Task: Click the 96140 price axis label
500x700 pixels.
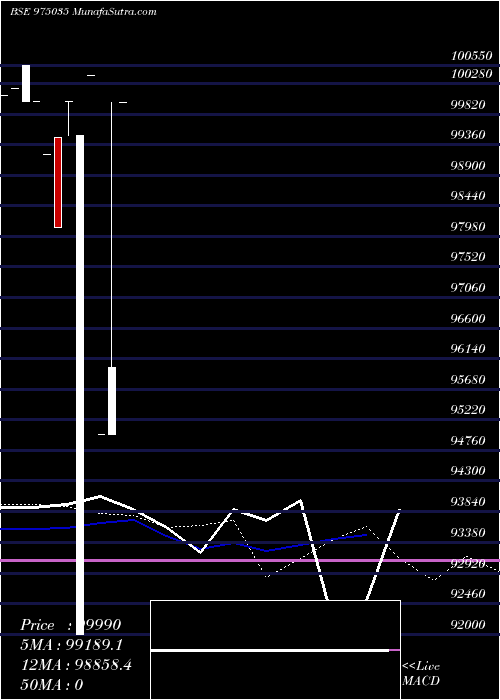Action: point(468,349)
